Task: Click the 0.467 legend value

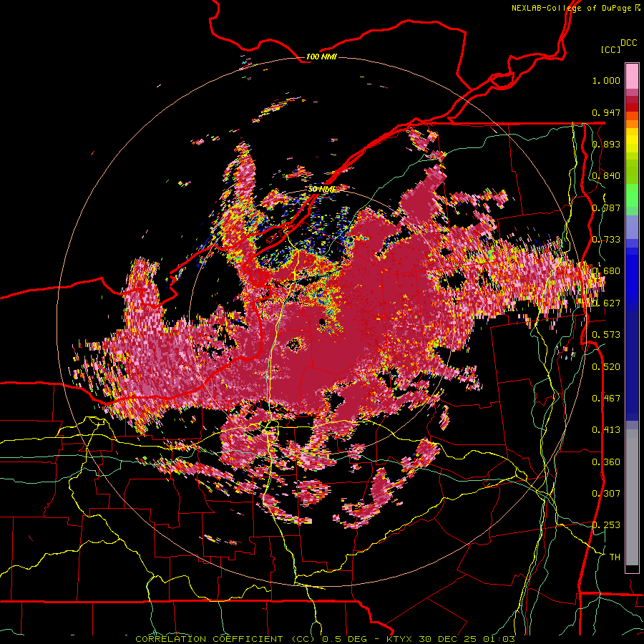Action: point(606,399)
